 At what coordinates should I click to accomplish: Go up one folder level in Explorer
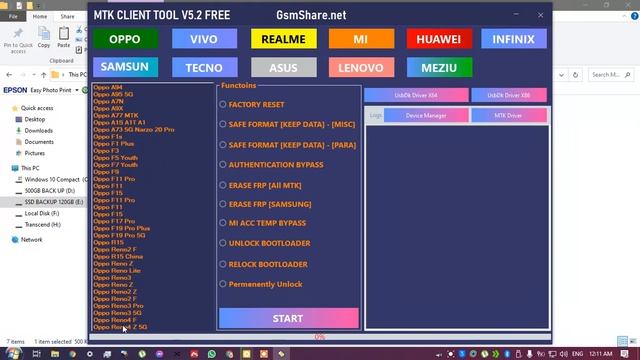pyautogui.click(x=44, y=75)
